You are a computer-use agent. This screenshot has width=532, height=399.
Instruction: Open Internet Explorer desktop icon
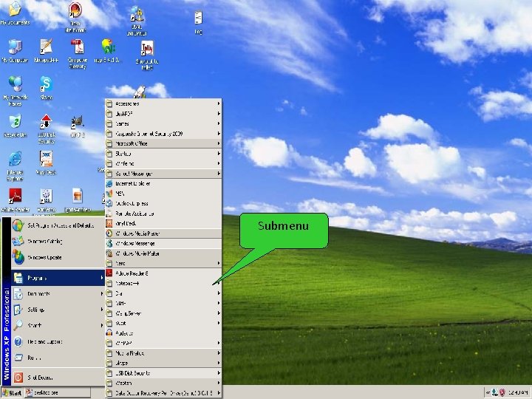click(x=15, y=166)
